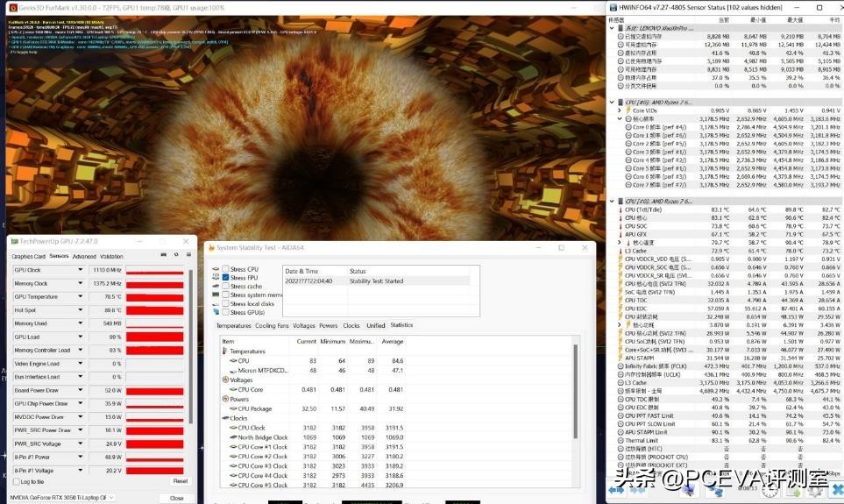Click the HWiNFO64 title bar app icon
Viewport: 844px width, 504px height.
[x=612, y=7]
